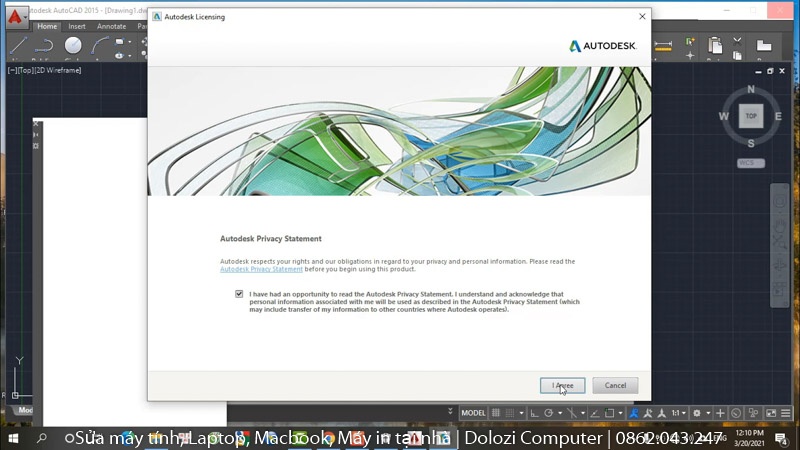Select the Rectangle tool in the ribbon
Screen dimensions: 800x450
[x=119, y=42]
